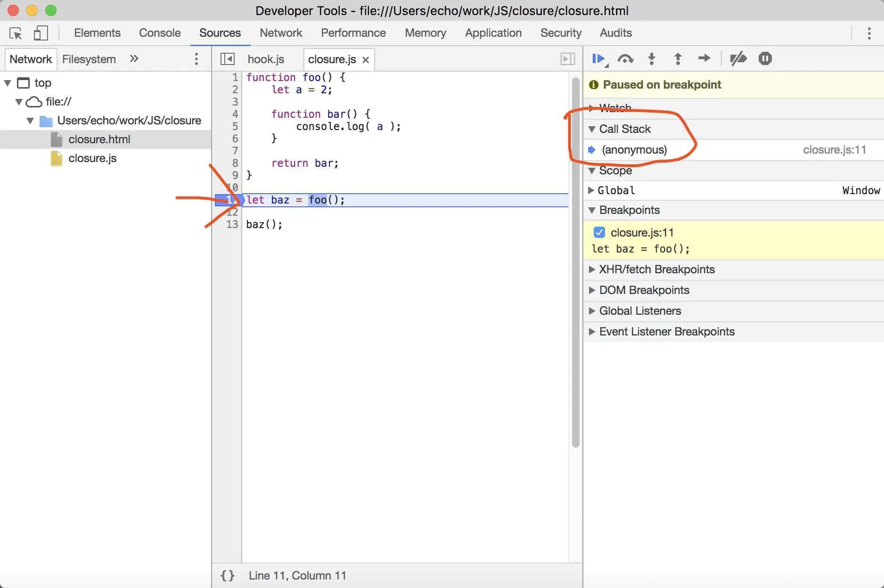Open the Application panel
The image size is (884, 588).
tap(493, 33)
